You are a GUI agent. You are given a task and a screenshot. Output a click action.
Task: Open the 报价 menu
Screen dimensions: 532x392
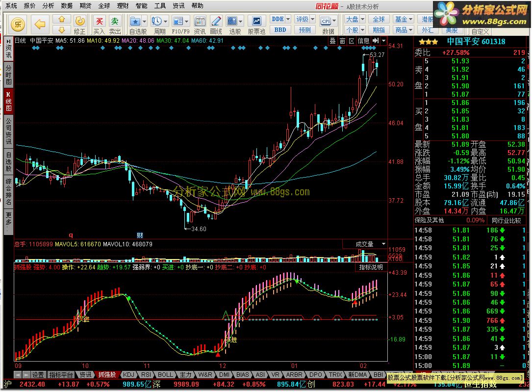(x=30, y=6)
